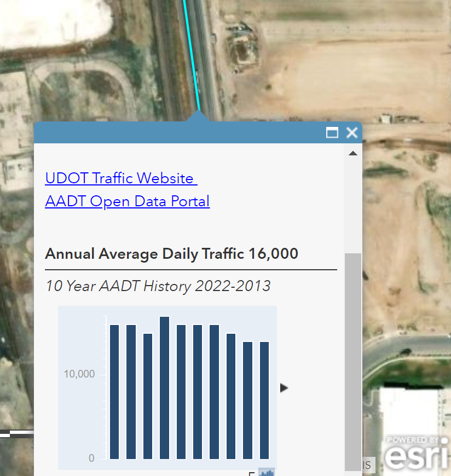Viewport: 451px width, 476px height.
Task: Maximize the popup window
Action: (332, 132)
